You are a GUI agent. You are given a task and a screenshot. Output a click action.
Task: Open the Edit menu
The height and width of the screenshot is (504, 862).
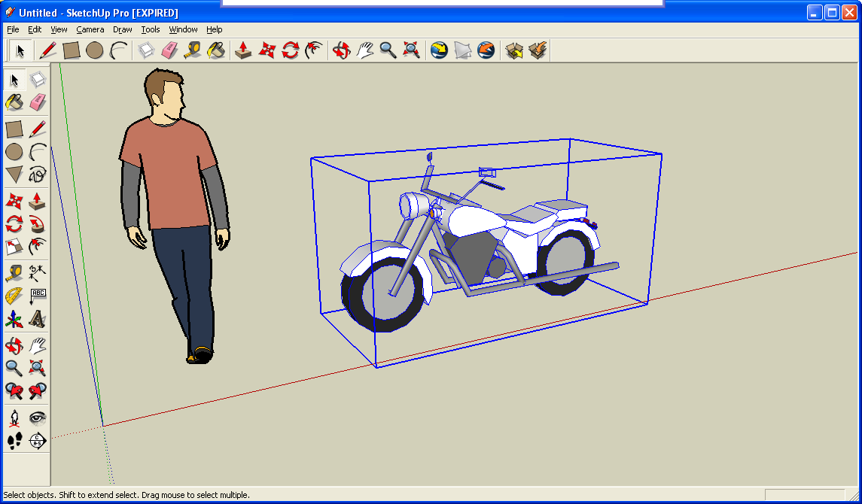(35, 29)
